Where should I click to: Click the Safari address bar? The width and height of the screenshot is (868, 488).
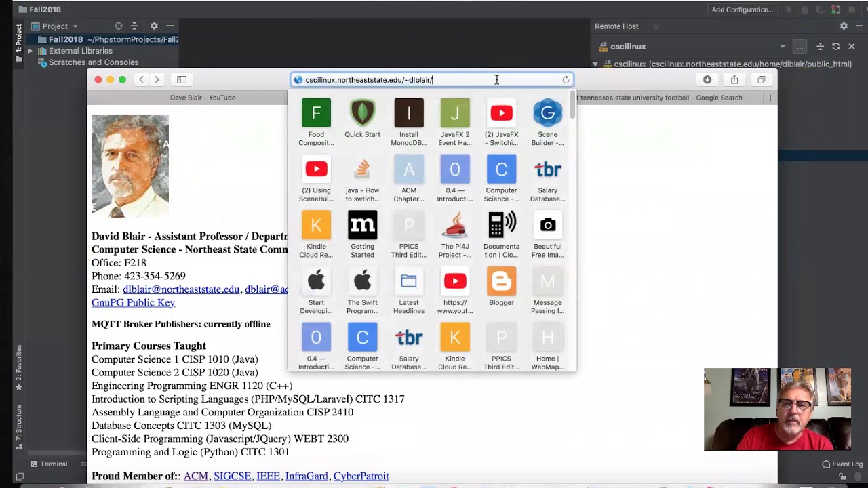click(432, 80)
